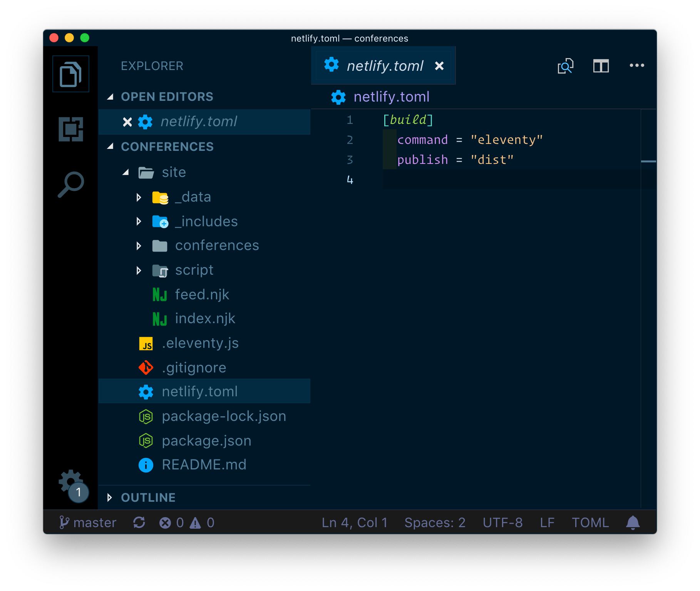Open .gitignore file

(x=204, y=368)
